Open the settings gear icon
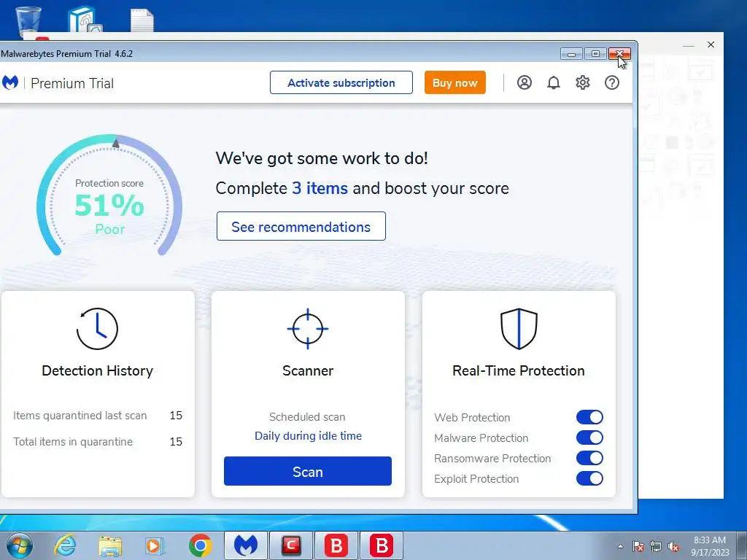Screen dimensions: 747x560 [582, 83]
